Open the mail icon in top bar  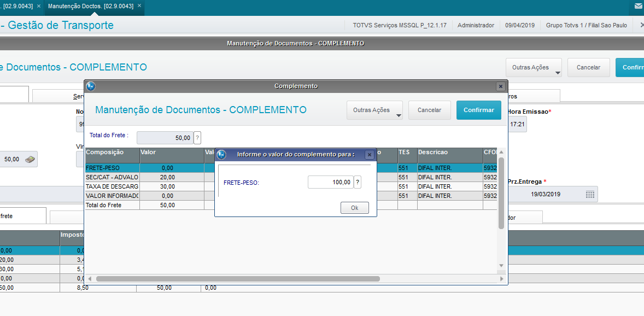[x=637, y=7]
